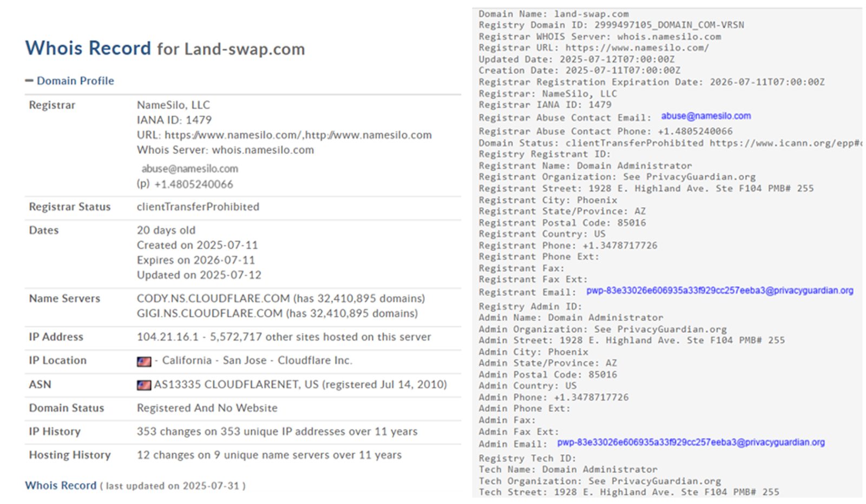Click 'Registrant Organization: See PrivacyGuardian.org'

[x=617, y=177]
